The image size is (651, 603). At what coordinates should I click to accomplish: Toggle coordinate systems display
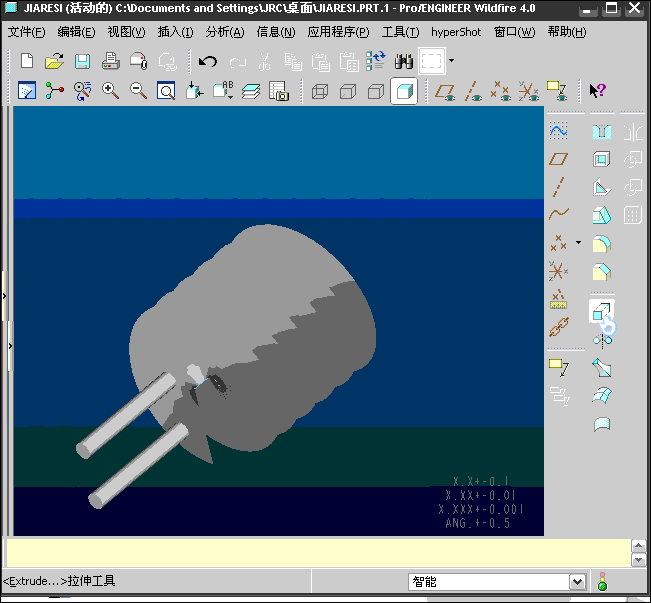click(529, 91)
